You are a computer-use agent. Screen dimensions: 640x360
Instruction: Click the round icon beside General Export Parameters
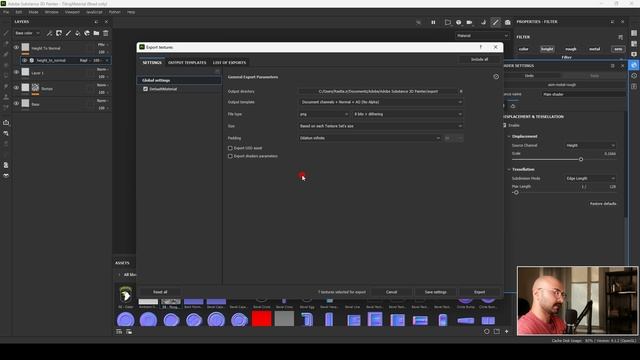pyautogui.click(x=496, y=77)
